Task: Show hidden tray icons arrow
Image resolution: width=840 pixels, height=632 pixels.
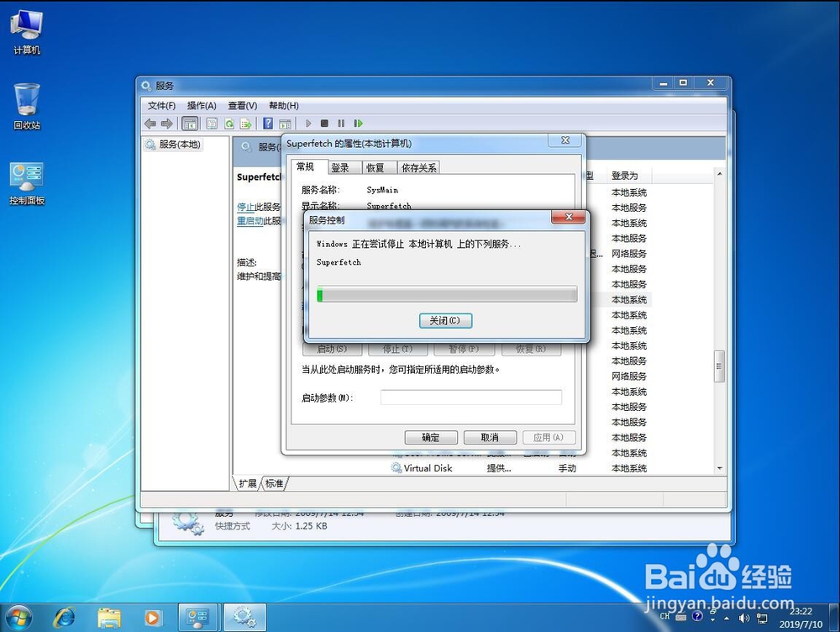Action: 727,618
